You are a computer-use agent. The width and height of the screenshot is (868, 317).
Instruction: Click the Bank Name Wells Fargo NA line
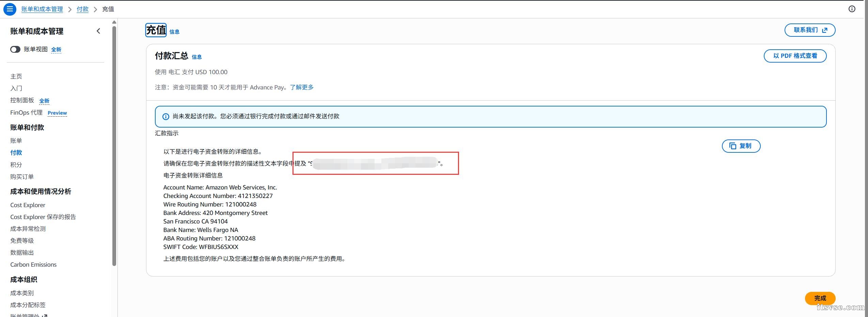tap(201, 230)
